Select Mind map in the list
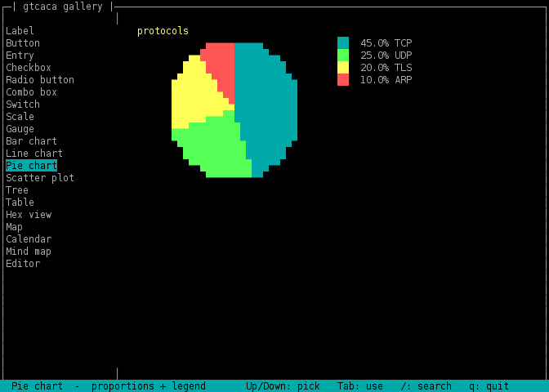Viewport: 549px width, 392px height. pos(29,252)
